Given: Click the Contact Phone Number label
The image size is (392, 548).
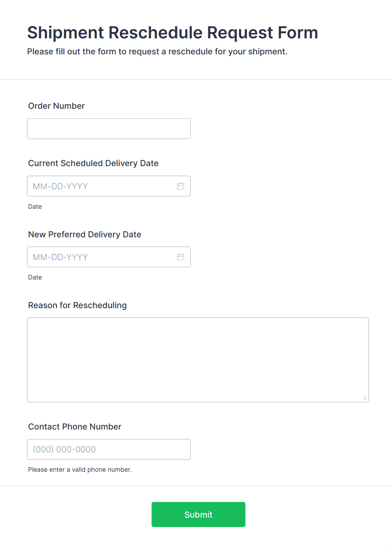Looking at the screenshot, I should click(x=75, y=427).
